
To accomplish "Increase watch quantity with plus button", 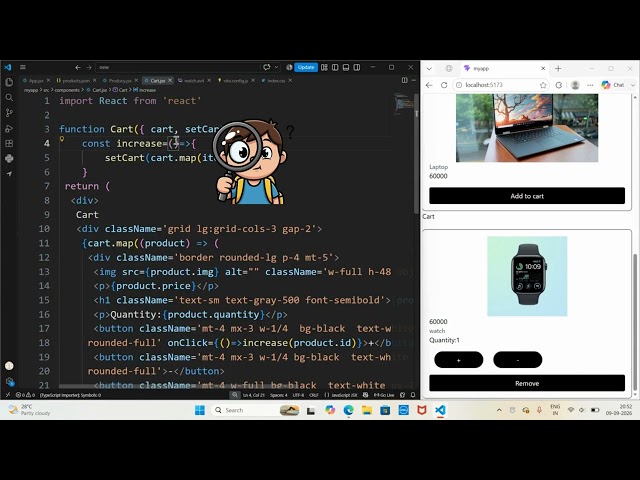I will 459,360.
